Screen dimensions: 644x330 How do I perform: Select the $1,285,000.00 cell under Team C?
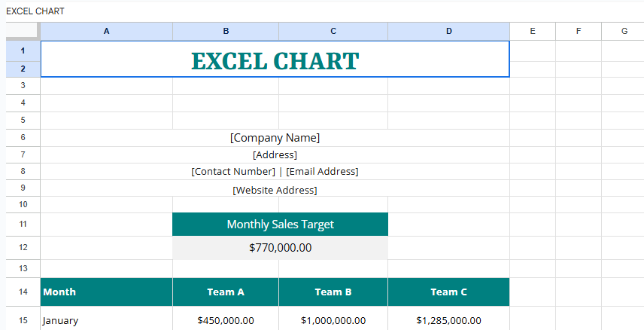click(x=448, y=320)
